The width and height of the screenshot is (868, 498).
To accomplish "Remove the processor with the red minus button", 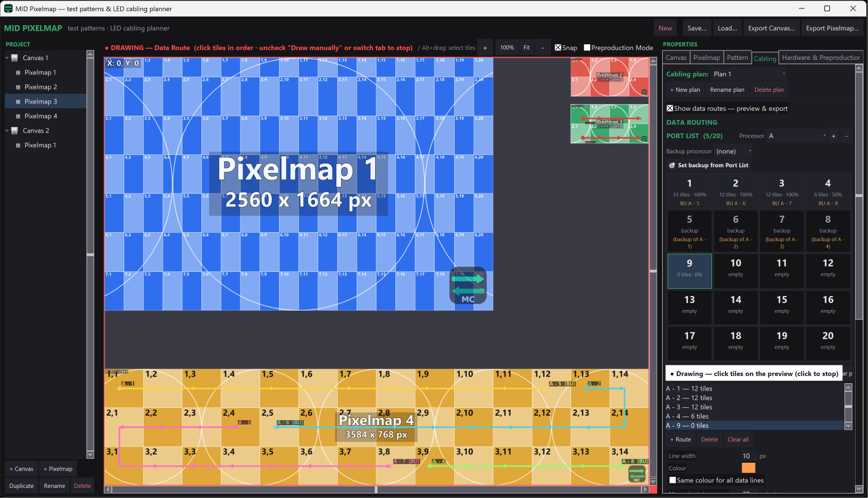I will [846, 136].
